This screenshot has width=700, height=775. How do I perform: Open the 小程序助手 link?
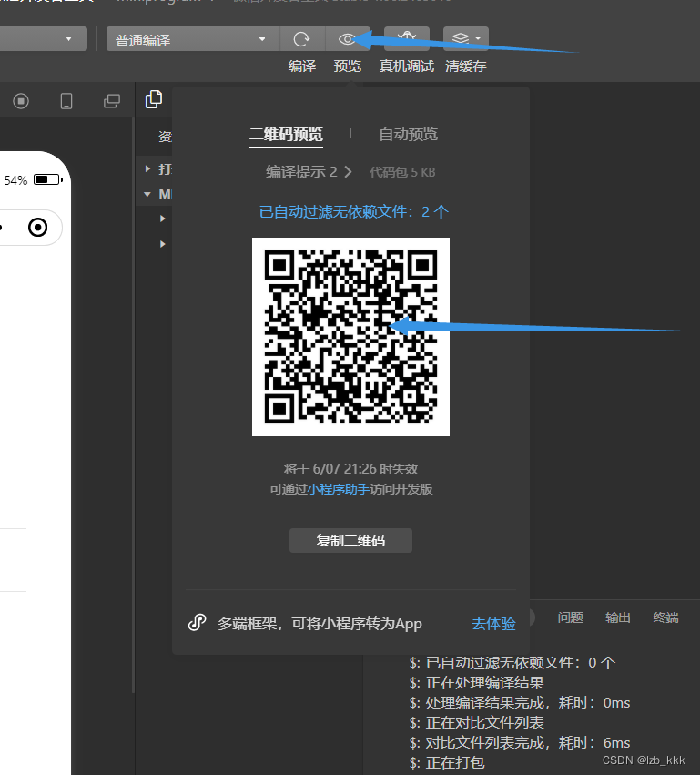(339, 489)
